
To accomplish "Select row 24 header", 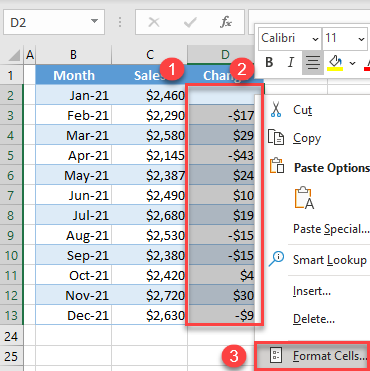I will (11, 336).
